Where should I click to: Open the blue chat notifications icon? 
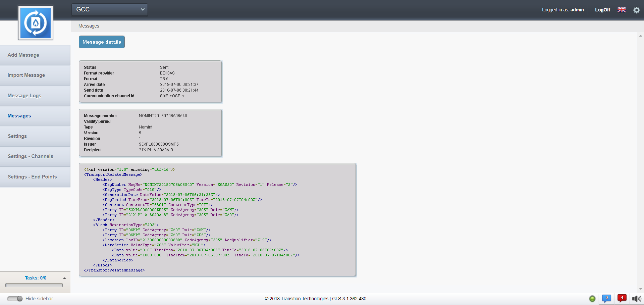(606, 298)
